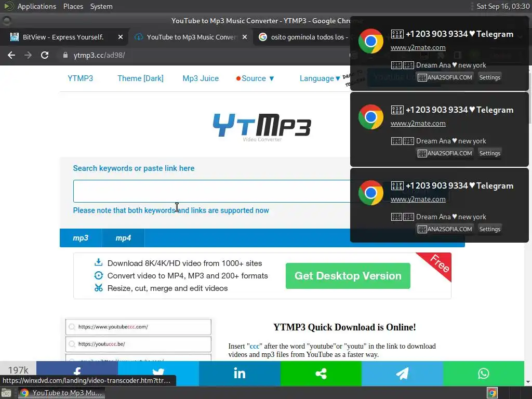Select the mp3 format tab
This screenshot has height=399, width=532.
click(81, 238)
